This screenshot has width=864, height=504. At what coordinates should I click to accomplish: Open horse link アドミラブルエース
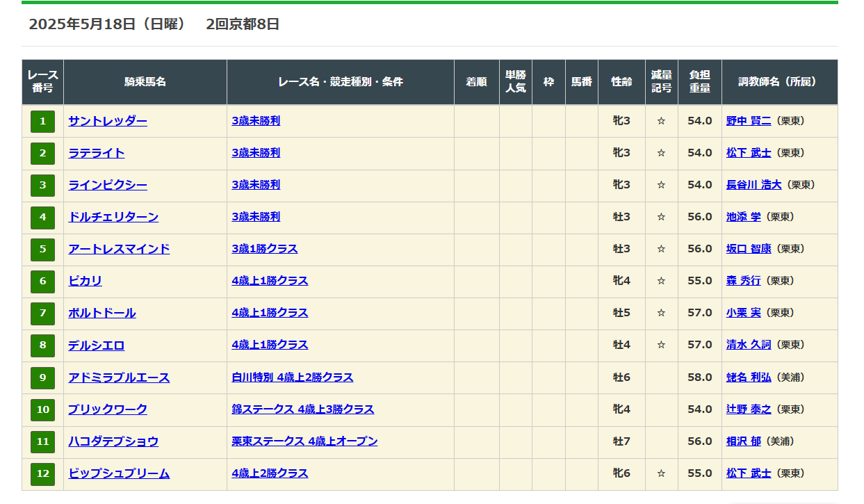tap(119, 377)
